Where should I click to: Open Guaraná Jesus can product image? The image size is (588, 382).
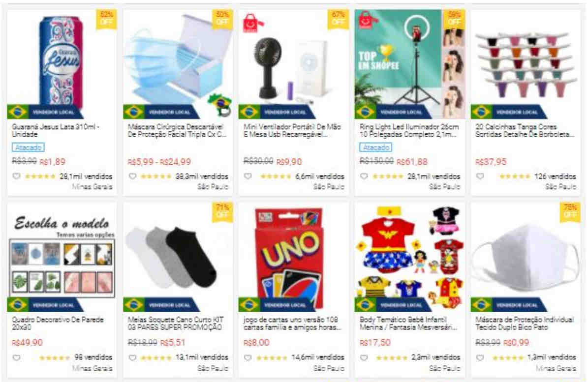(62, 64)
